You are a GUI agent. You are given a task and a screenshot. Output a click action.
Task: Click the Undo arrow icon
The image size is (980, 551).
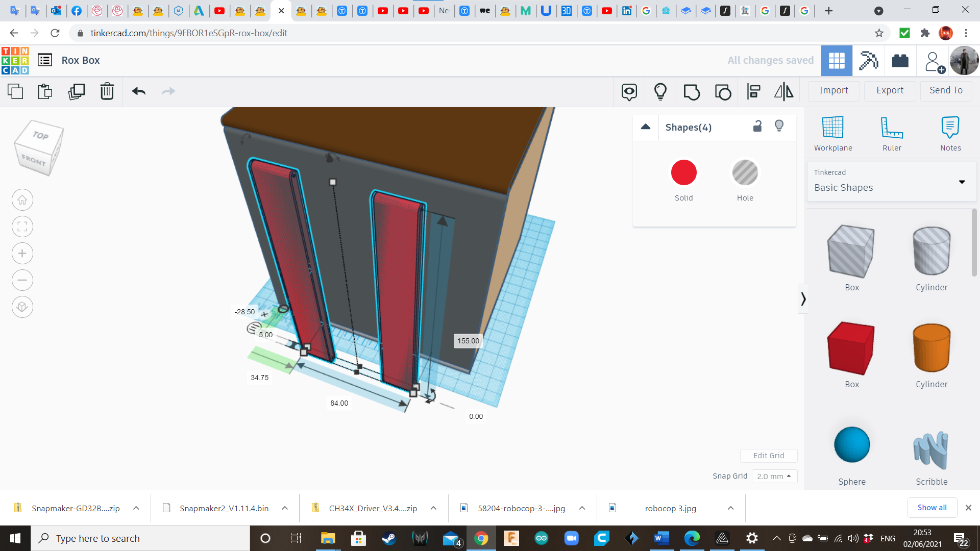coord(138,91)
